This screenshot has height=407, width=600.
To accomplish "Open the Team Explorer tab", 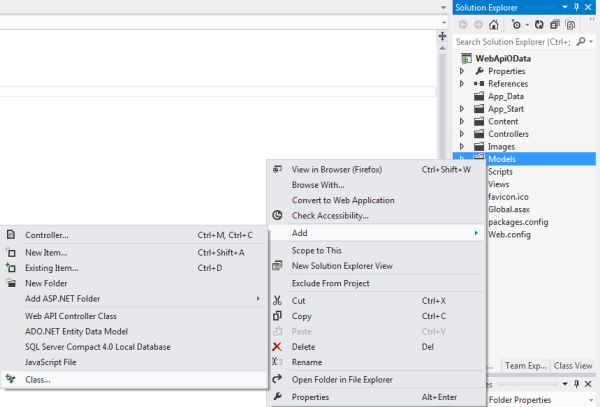I will point(523,366).
